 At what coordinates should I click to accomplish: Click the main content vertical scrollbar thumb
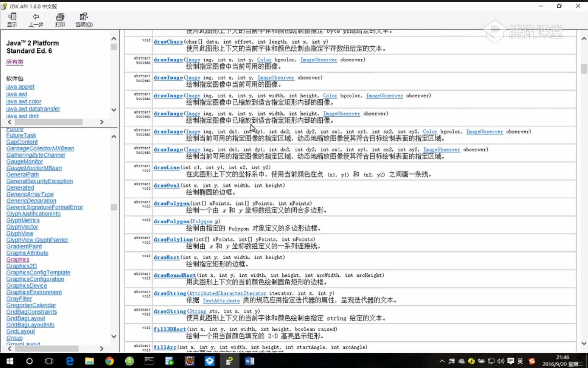pos(584,69)
